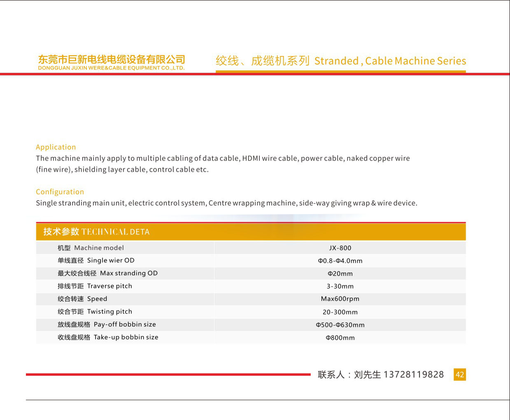Click the Φ0.8-Φ4.0mm value cell

(x=340, y=261)
